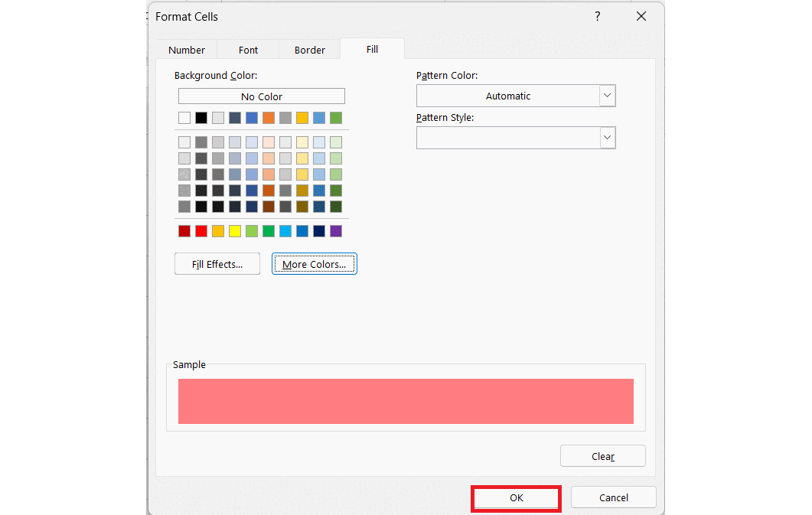Image resolution: width=812 pixels, height=515 pixels.
Task: Pick the green swatch in theme row
Action: (335, 118)
